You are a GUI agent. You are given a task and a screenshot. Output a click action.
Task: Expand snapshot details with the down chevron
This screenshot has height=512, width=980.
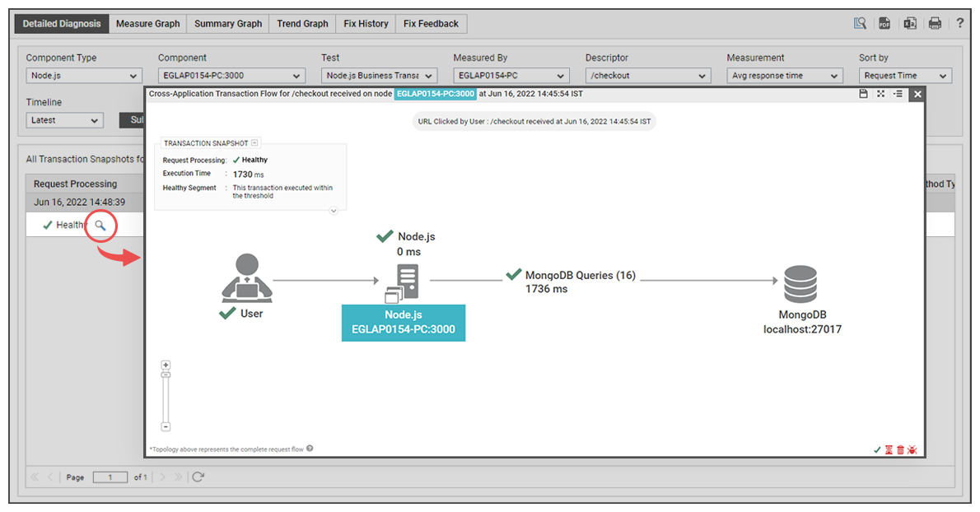point(334,211)
